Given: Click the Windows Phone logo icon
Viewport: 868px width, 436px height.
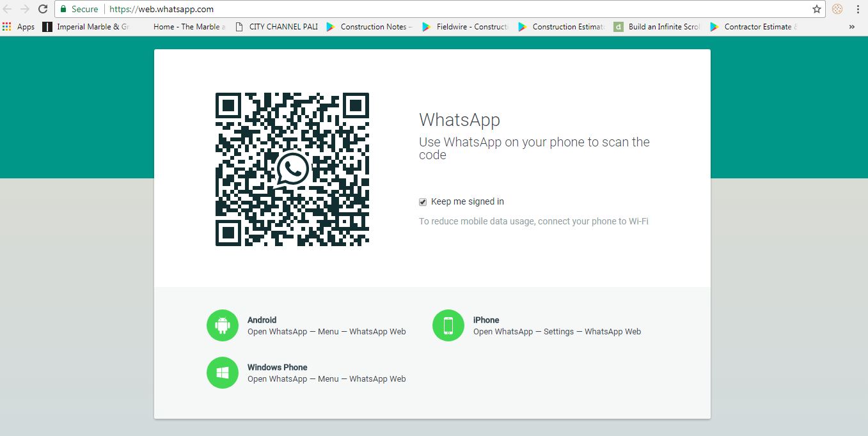Looking at the screenshot, I should click(223, 373).
